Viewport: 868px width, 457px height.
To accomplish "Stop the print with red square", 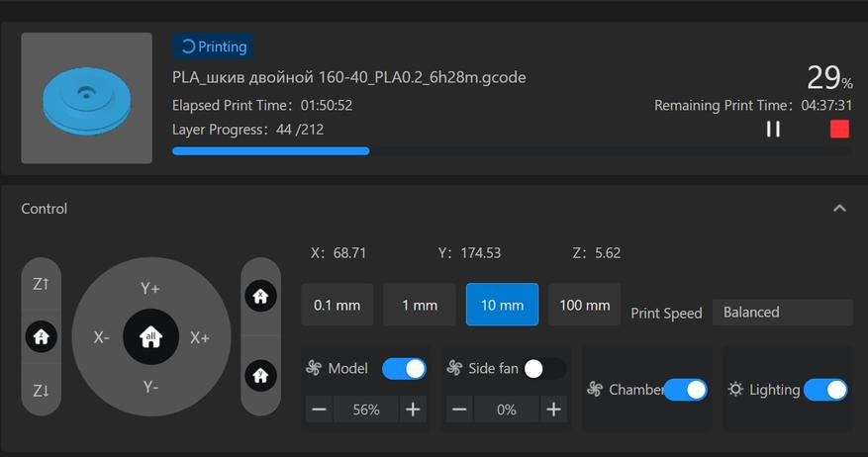I will 839,130.
